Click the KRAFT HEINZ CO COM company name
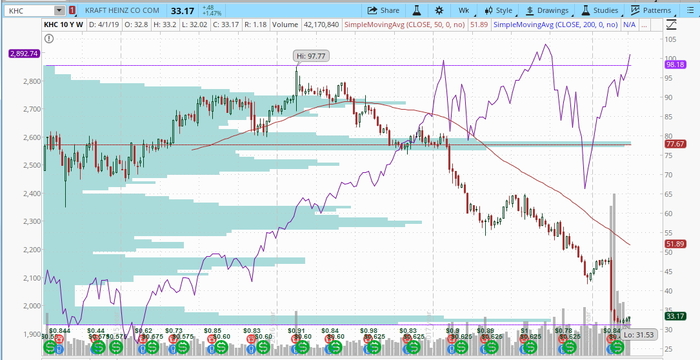Screen dimensions: 700x360 [x=122, y=10]
